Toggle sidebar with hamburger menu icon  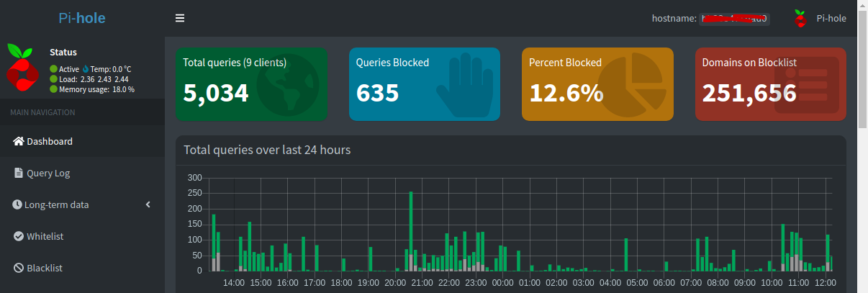click(180, 18)
